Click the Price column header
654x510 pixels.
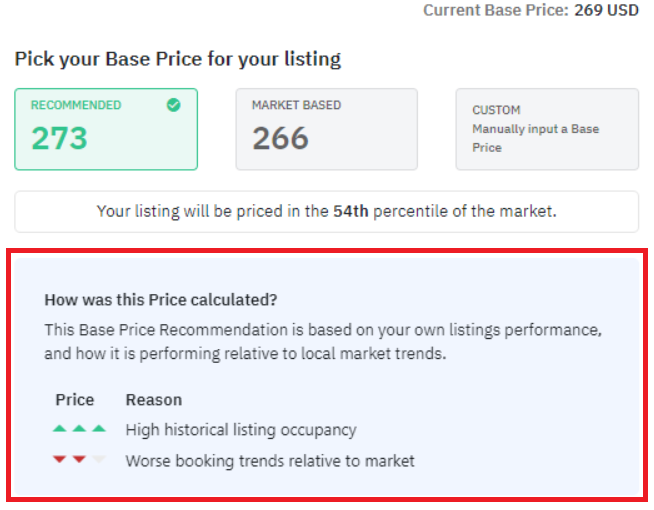tap(75, 400)
